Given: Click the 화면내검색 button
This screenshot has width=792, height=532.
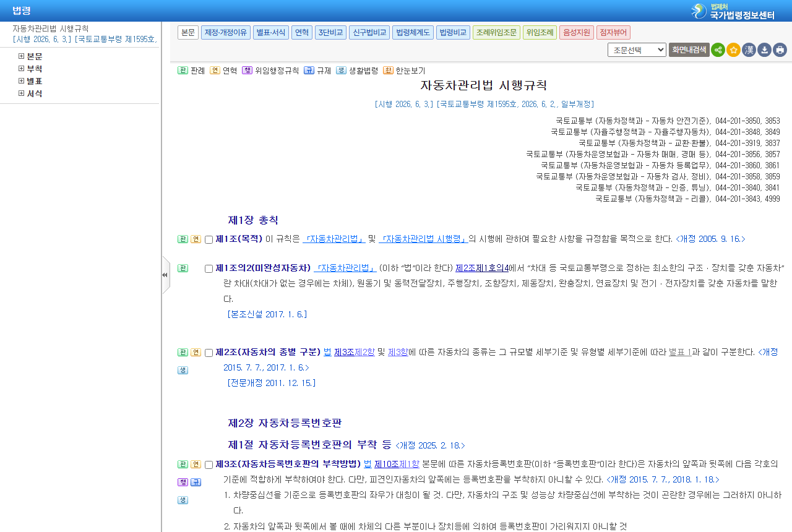Looking at the screenshot, I should (x=689, y=50).
